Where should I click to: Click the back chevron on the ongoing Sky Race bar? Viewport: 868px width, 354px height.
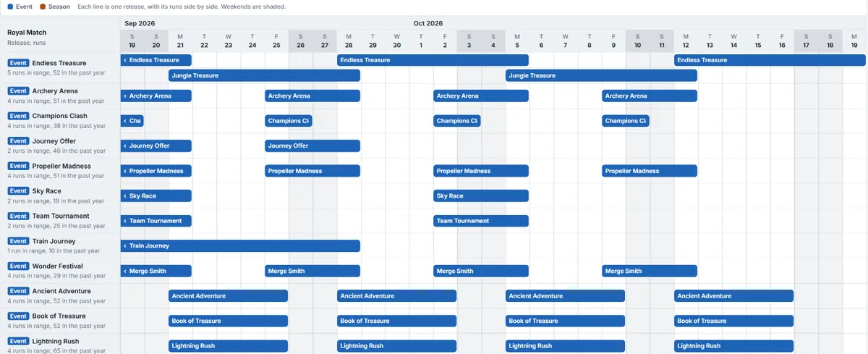point(125,195)
